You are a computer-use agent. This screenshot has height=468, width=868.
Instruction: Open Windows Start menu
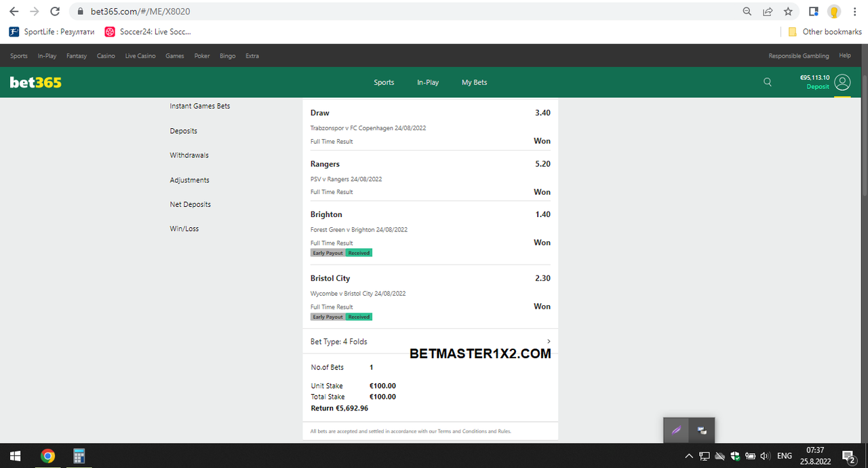point(15,456)
